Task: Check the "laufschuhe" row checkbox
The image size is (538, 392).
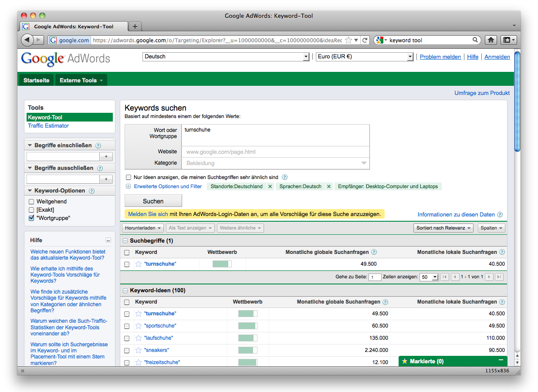Action: (127, 338)
